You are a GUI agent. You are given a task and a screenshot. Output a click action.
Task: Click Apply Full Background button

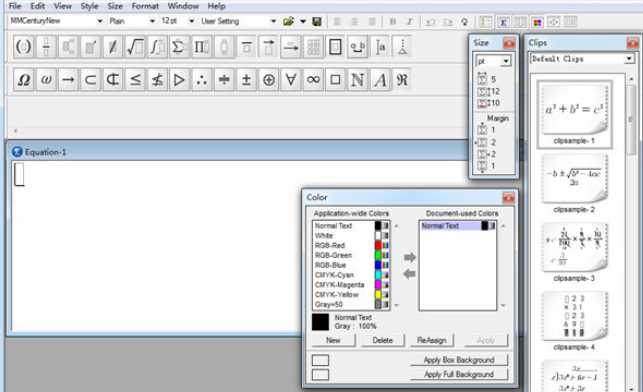coord(459,374)
